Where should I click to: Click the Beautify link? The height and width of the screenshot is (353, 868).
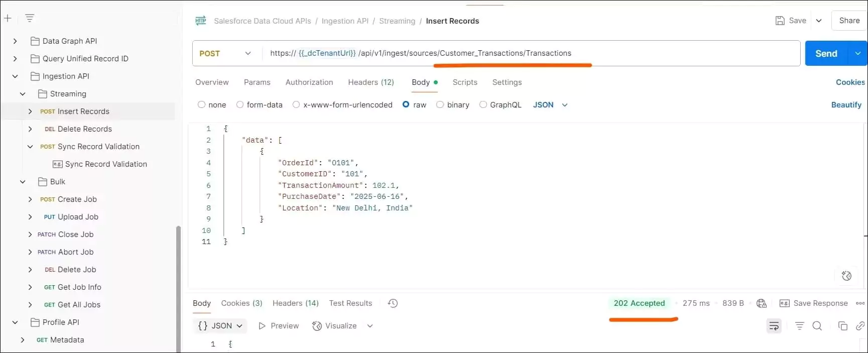(846, 105)
